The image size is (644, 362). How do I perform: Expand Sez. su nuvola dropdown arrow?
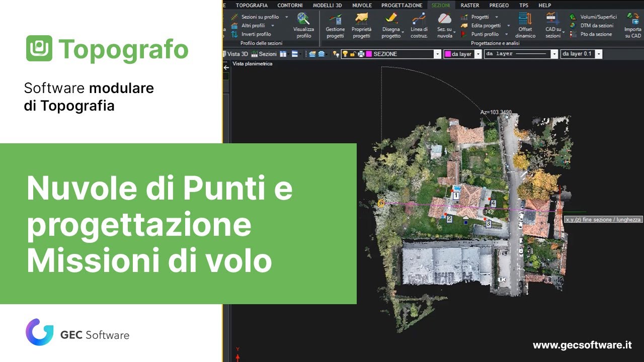(455, 32)
